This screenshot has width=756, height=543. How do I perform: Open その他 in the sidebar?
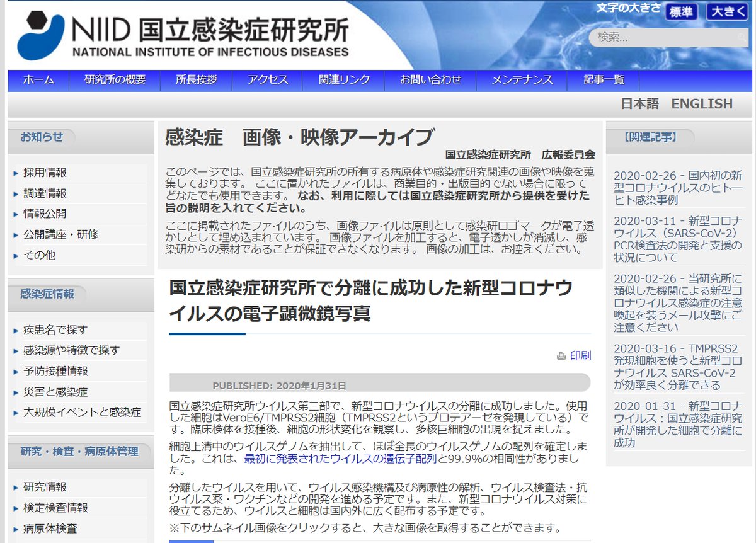coord(39,255)
